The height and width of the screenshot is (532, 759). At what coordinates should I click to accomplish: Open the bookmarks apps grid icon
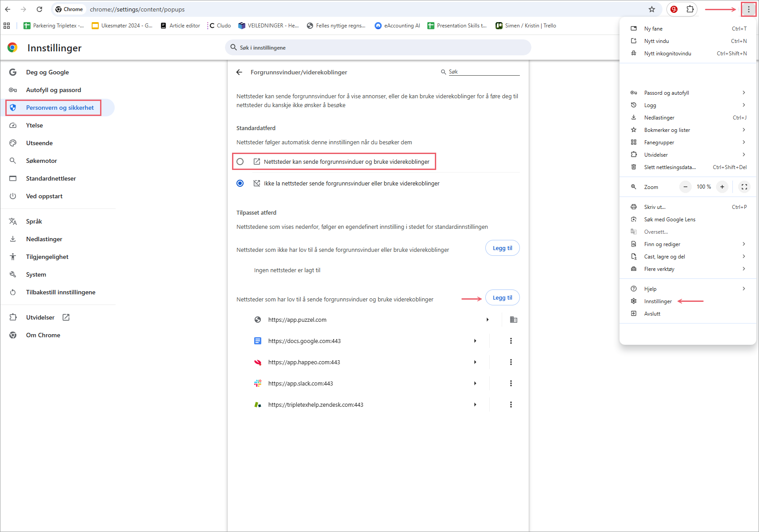point(7,26)
